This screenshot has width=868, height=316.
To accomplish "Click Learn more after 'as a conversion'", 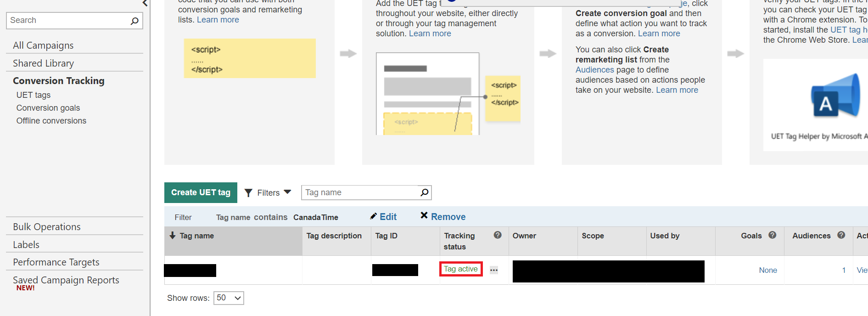I will (659, 34).
